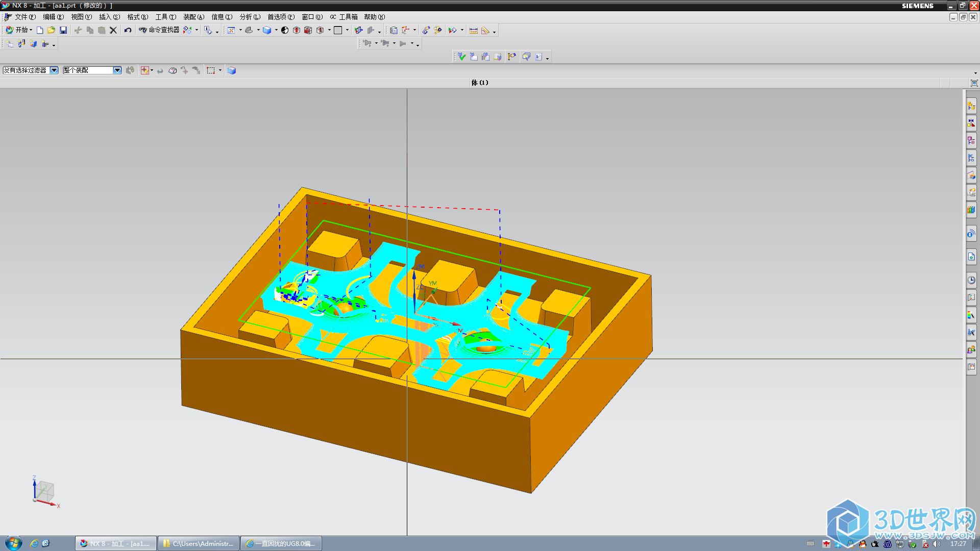Screen dimensions: 980x551
Task: Expand the 整个装配 scope dropdown
Action: 117,70
